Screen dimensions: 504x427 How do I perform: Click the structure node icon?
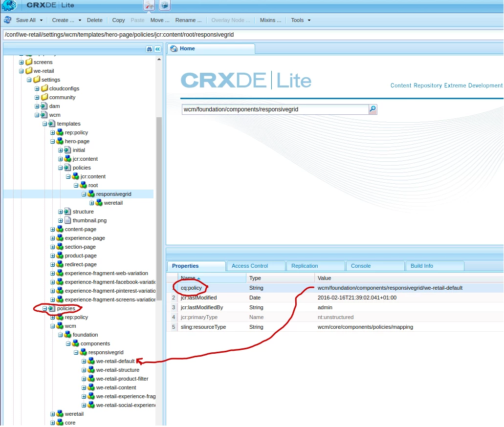[67, 212]
